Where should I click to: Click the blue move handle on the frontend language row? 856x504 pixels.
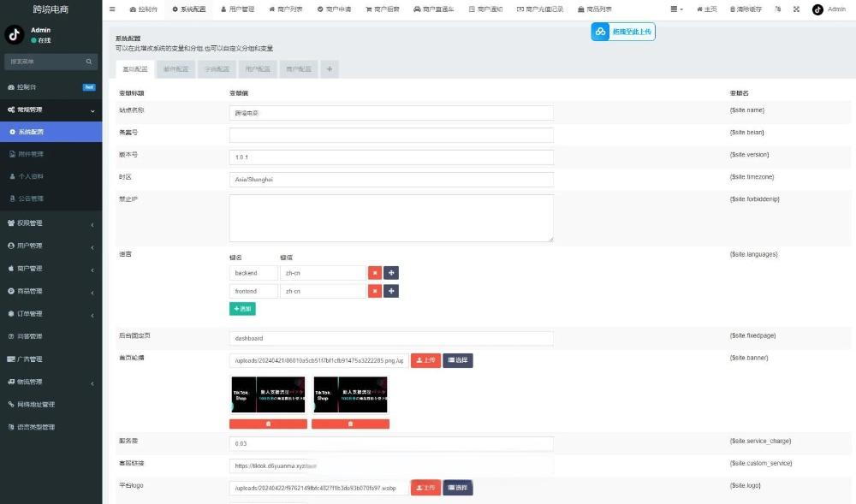(x=391, y=291)
